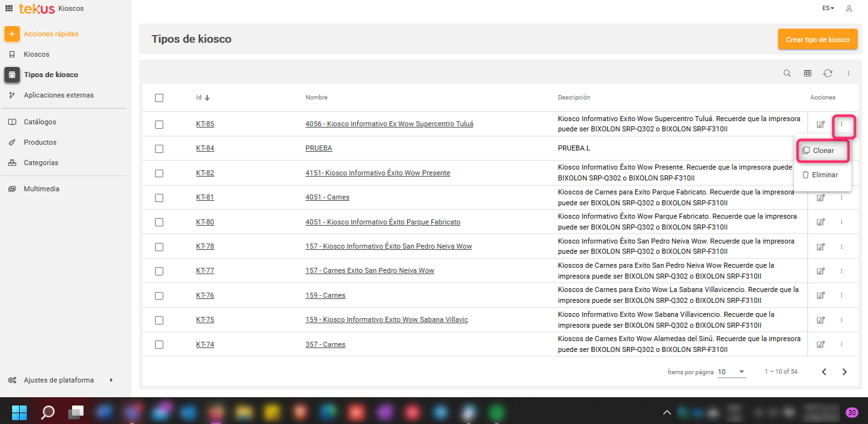Viewport: 868px width, 424px height.
Task: Select Eliminar in the context menu
Action: [x=824, y=175]
